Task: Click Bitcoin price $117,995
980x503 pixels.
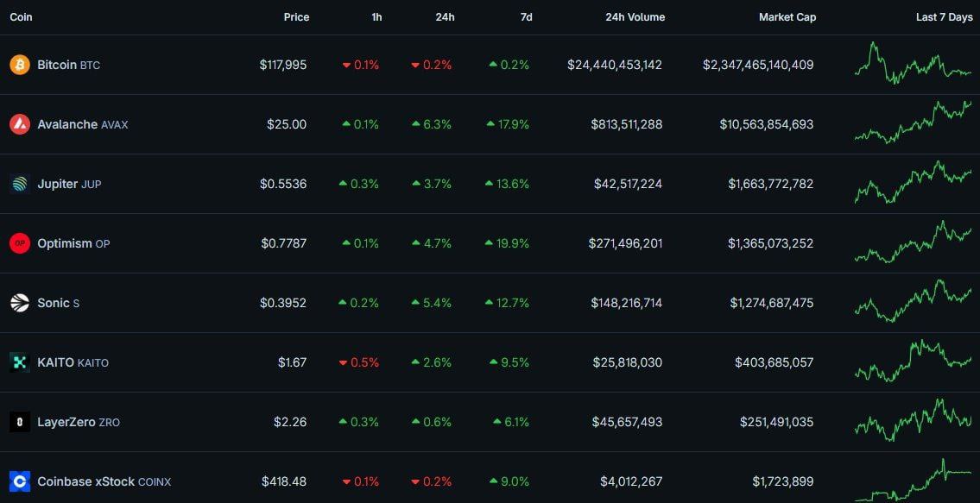Action: point(283,65)
